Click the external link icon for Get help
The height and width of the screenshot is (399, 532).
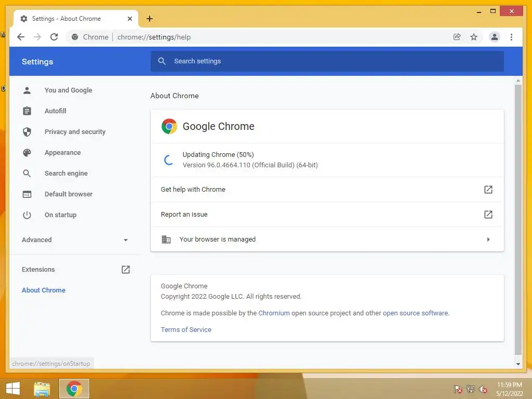(488, 189)
